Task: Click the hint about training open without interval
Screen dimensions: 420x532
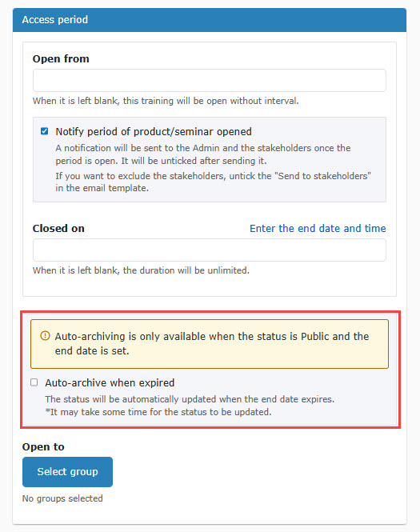Action: click(x=166, y=101)
